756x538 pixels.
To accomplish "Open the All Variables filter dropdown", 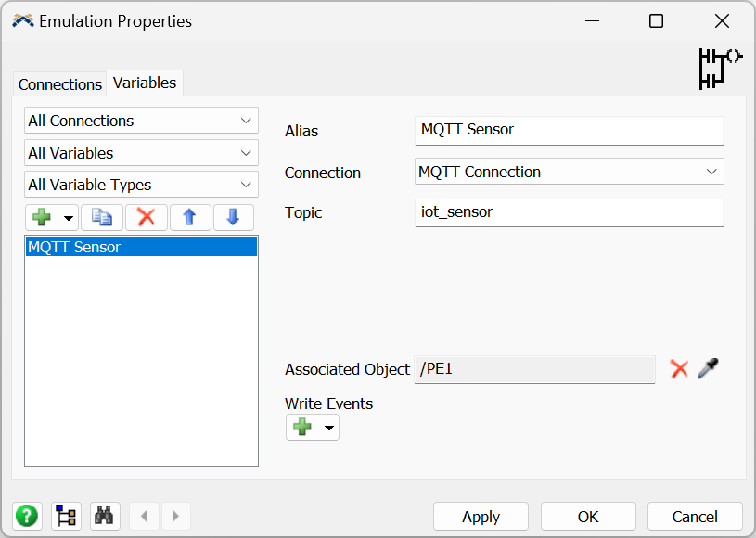I will coord(141,153).
